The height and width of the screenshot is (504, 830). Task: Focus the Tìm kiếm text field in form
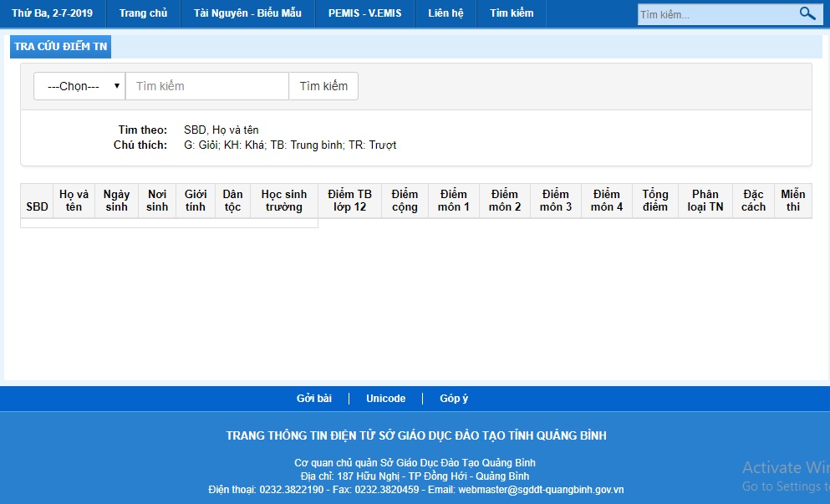point(207,86)
